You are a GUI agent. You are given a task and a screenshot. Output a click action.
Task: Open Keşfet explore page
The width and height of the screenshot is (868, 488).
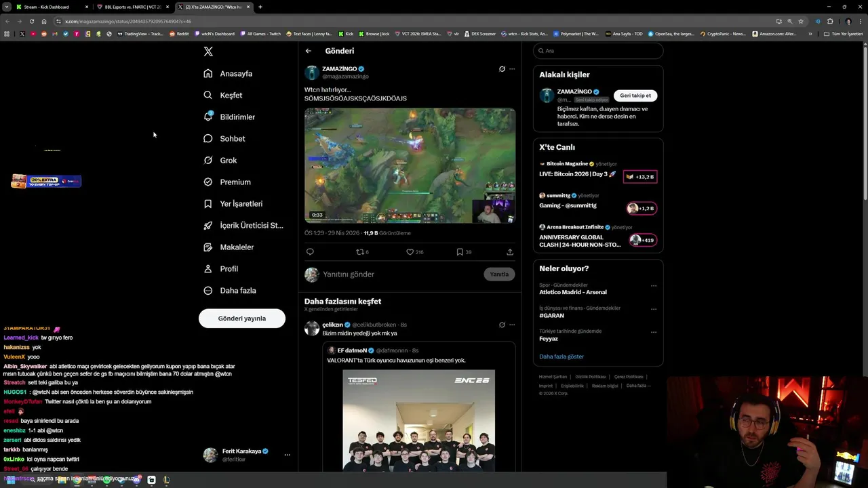point(223,95)
